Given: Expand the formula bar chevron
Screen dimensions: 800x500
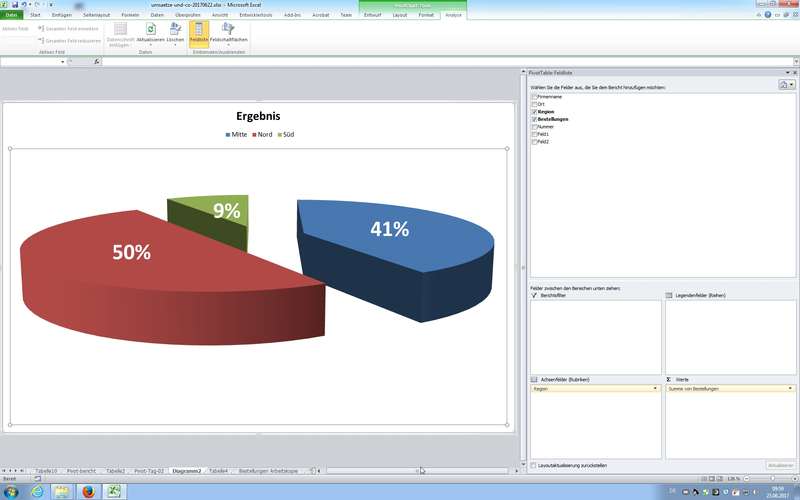Looking at the screenshot, I should 796,62.
